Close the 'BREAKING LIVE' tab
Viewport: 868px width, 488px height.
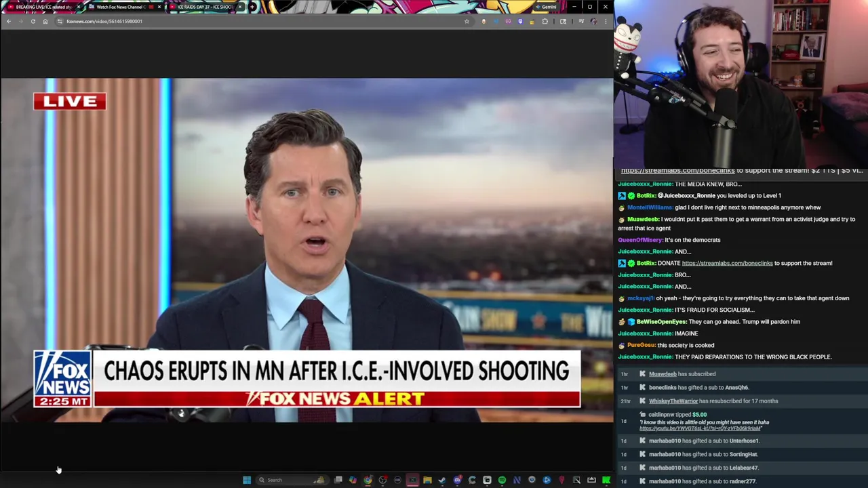[79, 7]
